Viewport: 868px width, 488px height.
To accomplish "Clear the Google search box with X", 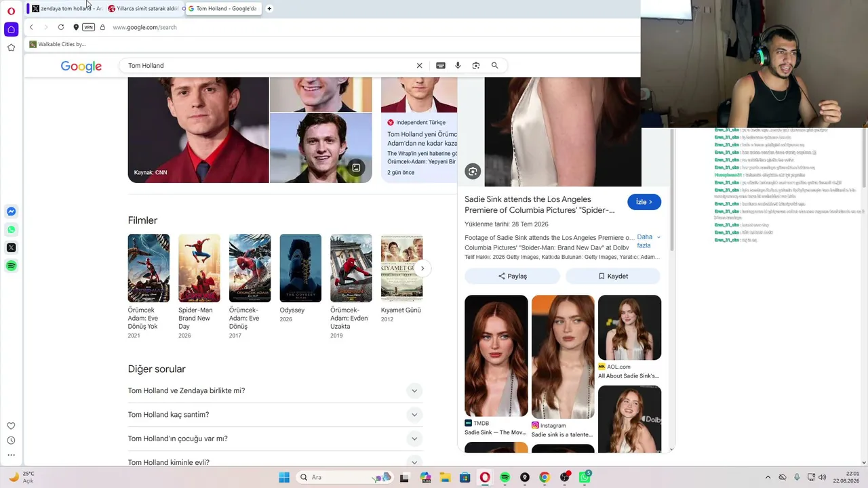I will (x=419, y=66).
